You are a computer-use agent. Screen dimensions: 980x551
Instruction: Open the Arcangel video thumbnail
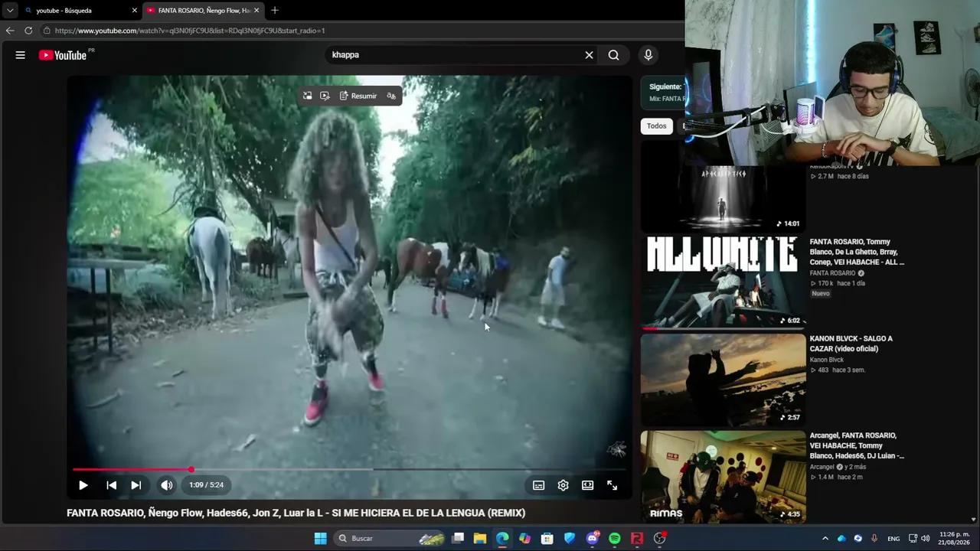click(723, 476)
